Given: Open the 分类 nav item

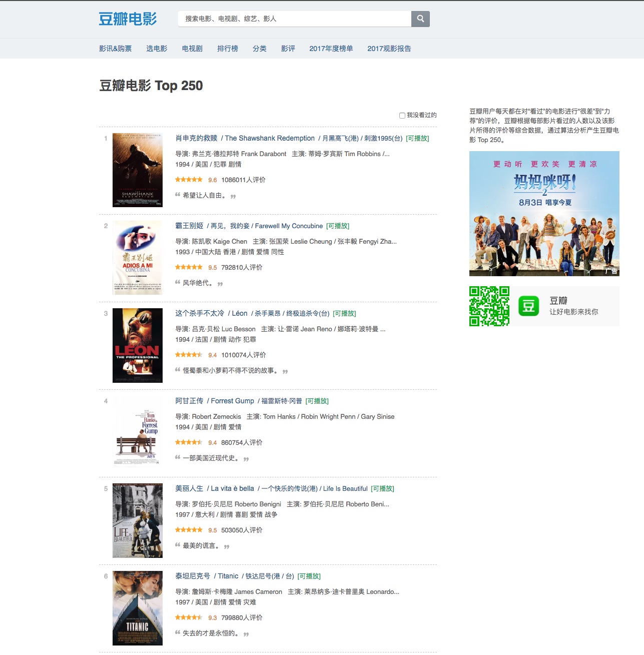Looking at the screenshot, I should point(260,49).
